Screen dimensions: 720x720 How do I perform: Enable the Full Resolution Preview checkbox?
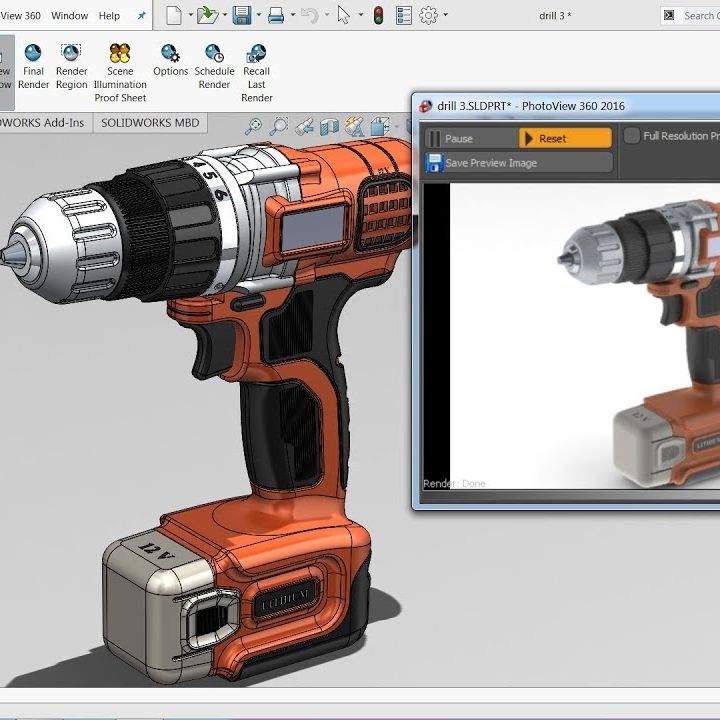click(632, 136)
